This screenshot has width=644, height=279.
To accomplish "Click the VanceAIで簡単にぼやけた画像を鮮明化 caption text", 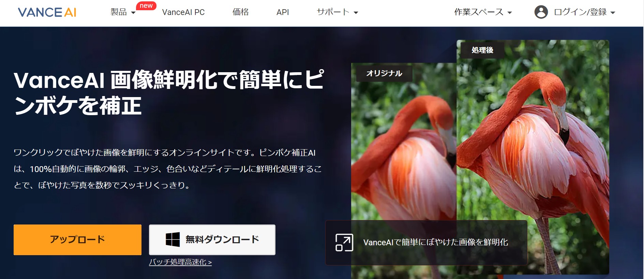I will point(435,243).
